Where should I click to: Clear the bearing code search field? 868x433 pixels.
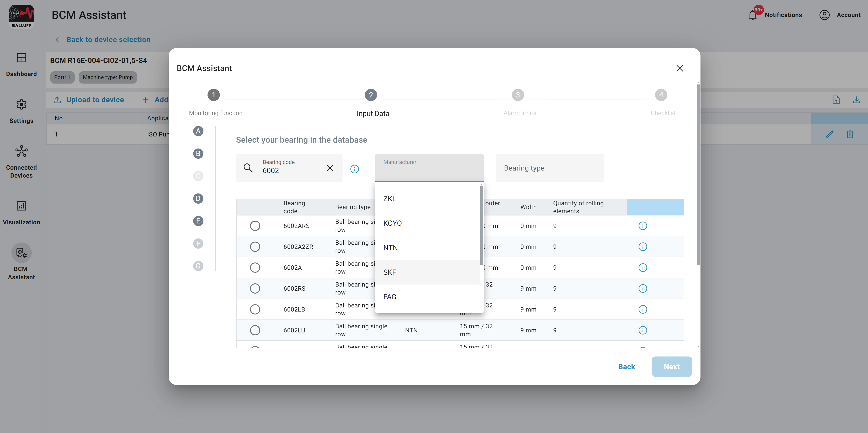click(x=330, y=168)
